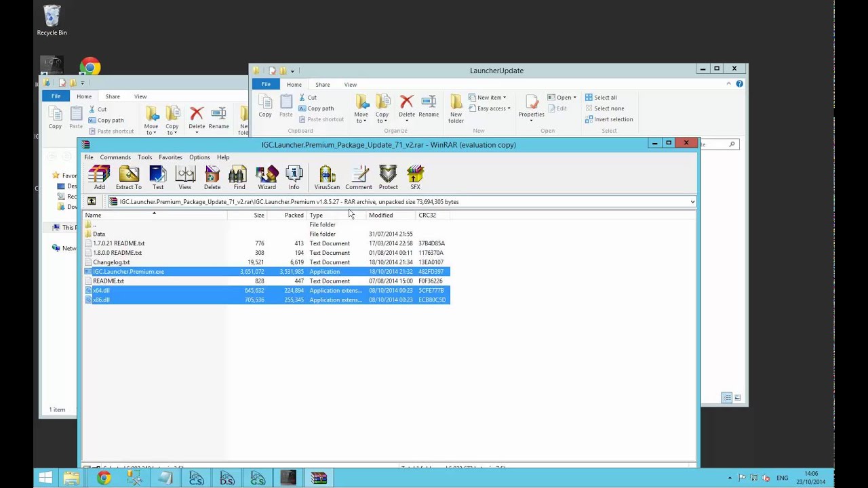
Task: Open the Favorites menu
Action: pos(170,157)
